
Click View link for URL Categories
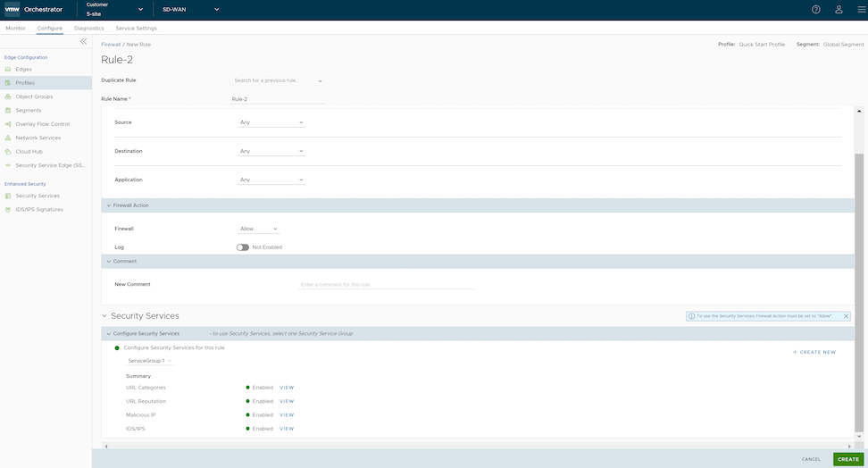287,388
